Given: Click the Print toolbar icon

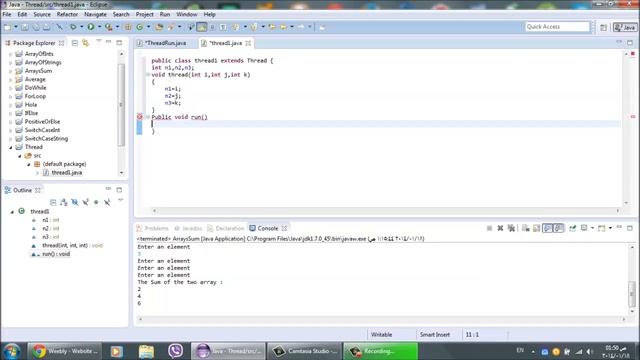Looking at the screenshot, I should click(x=47, y=27).
